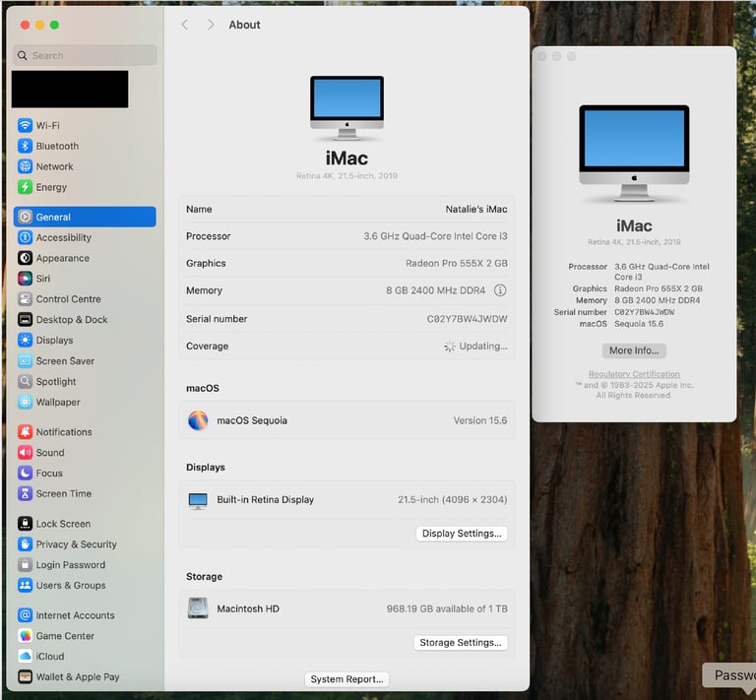Open Bluetooth icon in sidebar
This screenshot has width=756, height=700.
pos(25,146)
